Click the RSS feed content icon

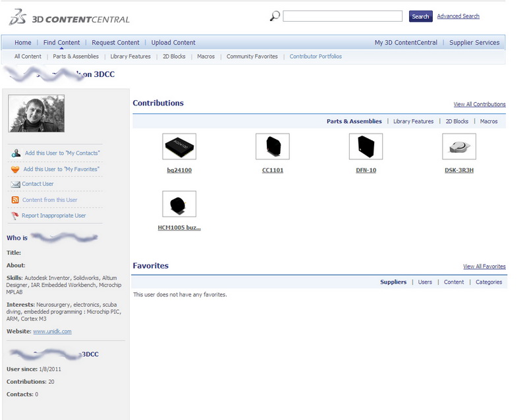point(15,200)
